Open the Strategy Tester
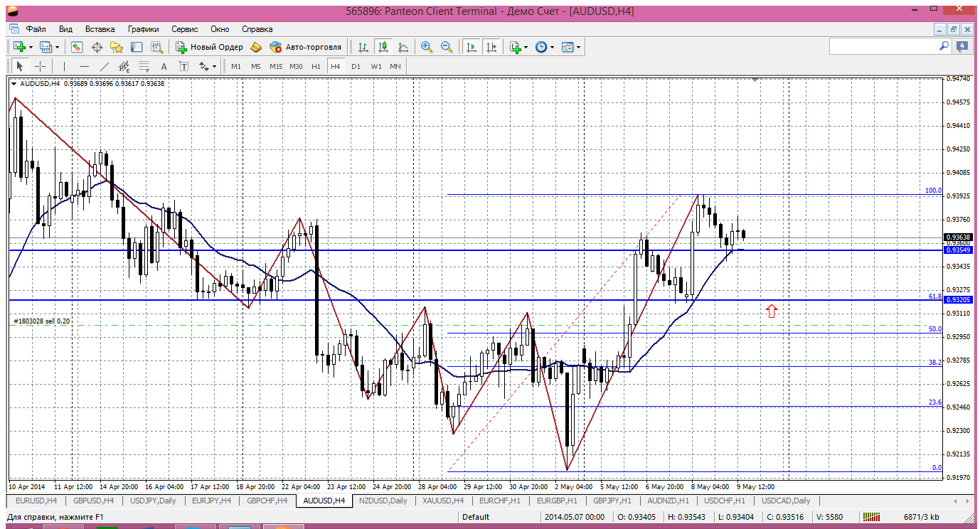Screen dimensions: 980x529 pos(156,47)
